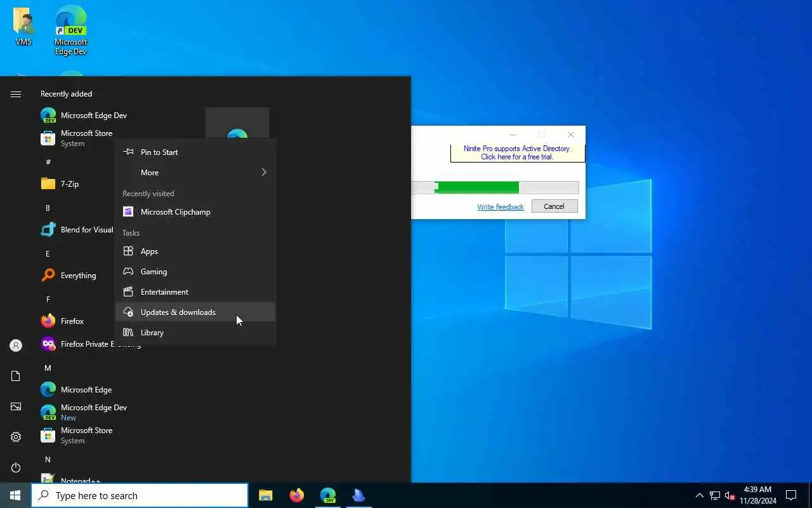The height and width of the screenshot is (508, 812).
Task: Click the Write feedback link
Action: point(501,207)
